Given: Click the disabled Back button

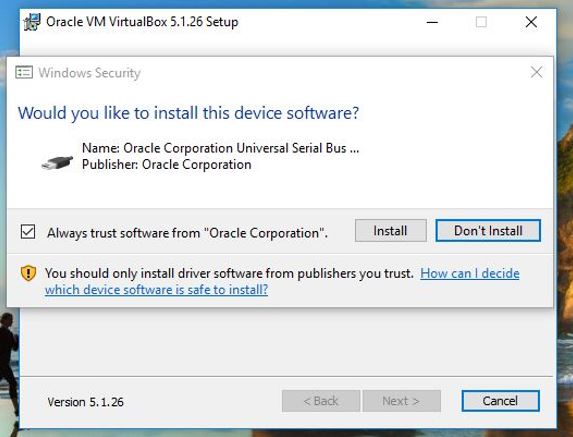Looking at the screenshot, I should coord(321,401).
